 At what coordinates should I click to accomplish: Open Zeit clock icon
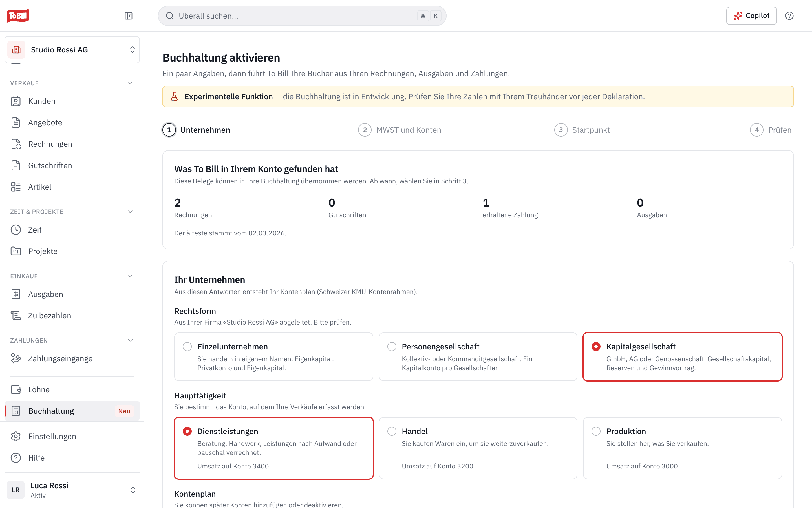tap(16, 230)
